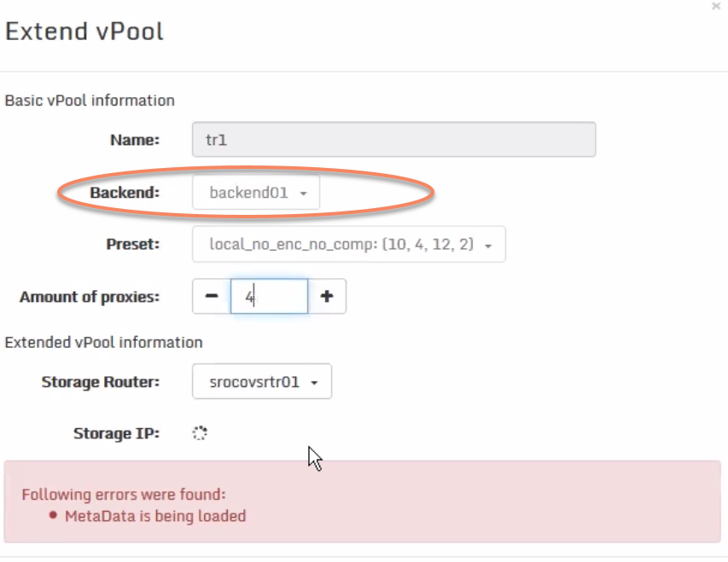Click the chevron on the Storage Router selector

[x=315, y=381]
